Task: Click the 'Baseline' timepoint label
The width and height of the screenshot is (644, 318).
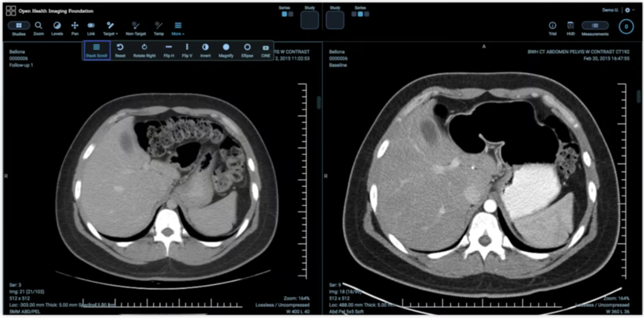Action: tap(338, 65)
